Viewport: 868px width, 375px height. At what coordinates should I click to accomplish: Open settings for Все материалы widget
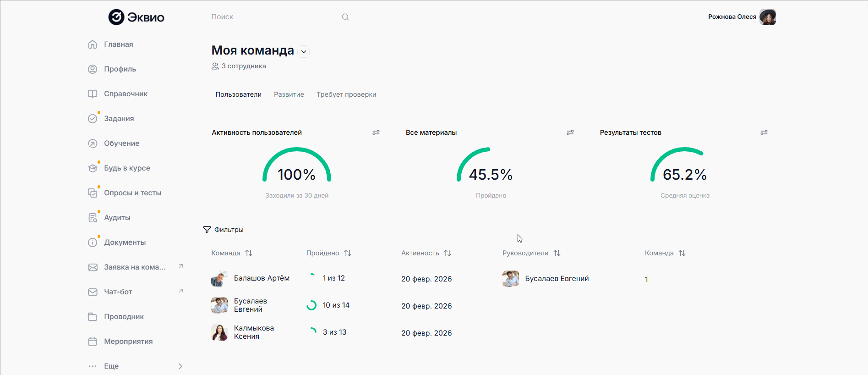(570, 132)
